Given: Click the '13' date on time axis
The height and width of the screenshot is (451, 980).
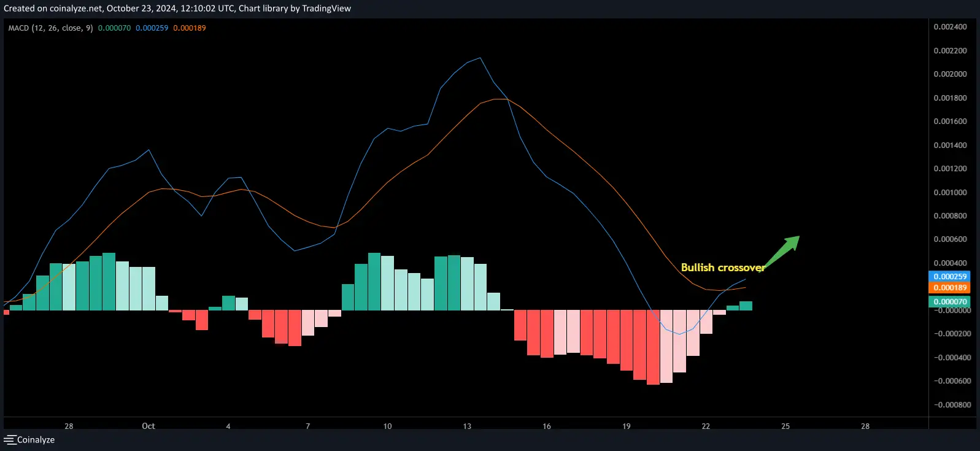Looking at the screenshot, I should [467, 426].
